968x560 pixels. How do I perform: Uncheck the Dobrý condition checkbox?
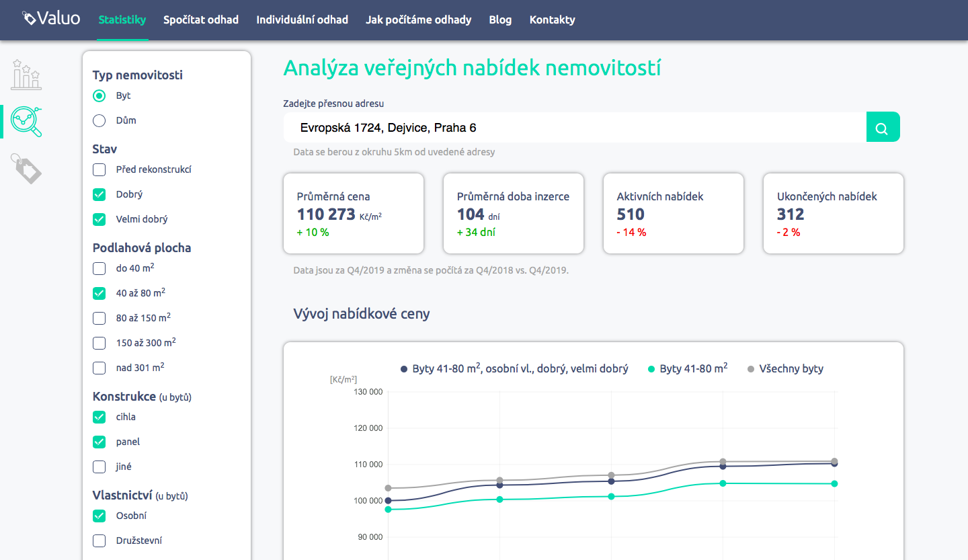[x=99, y=194]
